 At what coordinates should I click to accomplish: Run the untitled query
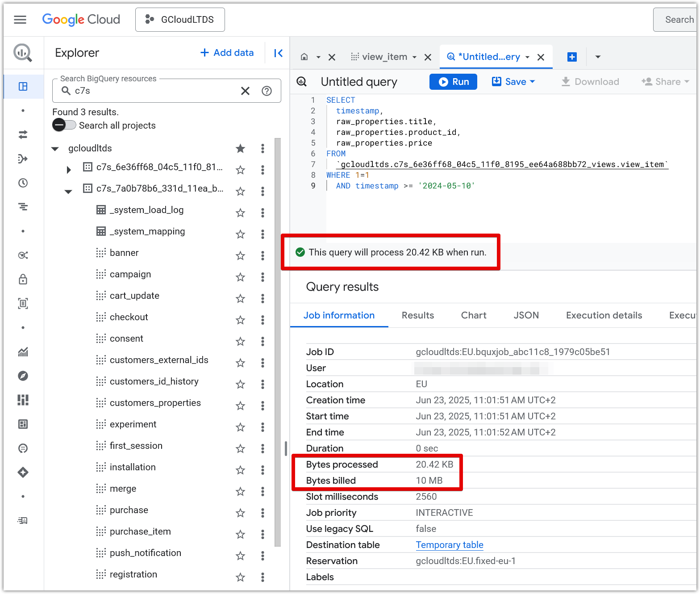[453, 82]
